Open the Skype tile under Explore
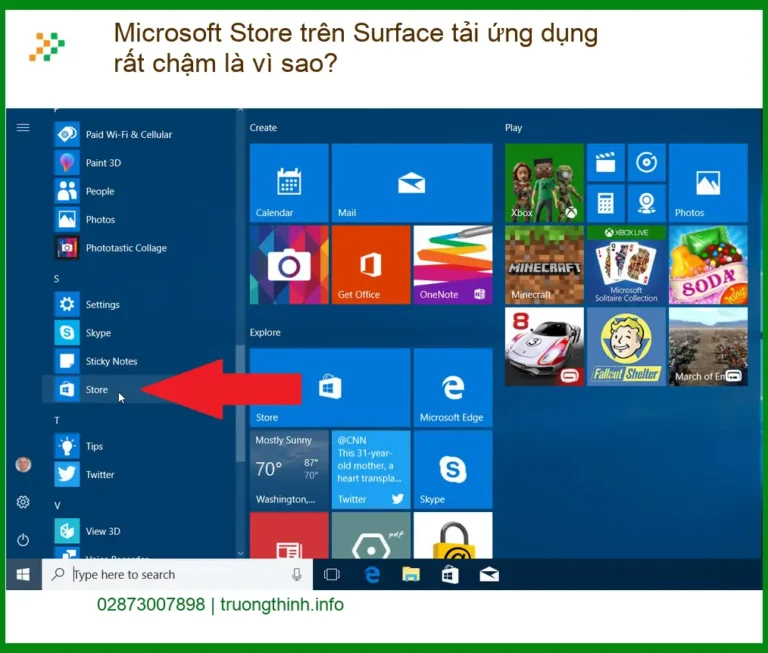768x653 pixels. pos(453,470)
